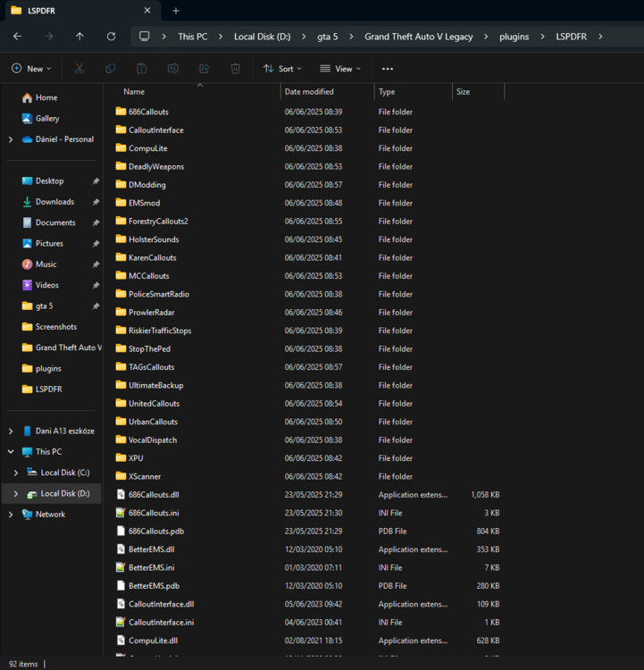Open Home in the sidebar

tap(39, 97)
